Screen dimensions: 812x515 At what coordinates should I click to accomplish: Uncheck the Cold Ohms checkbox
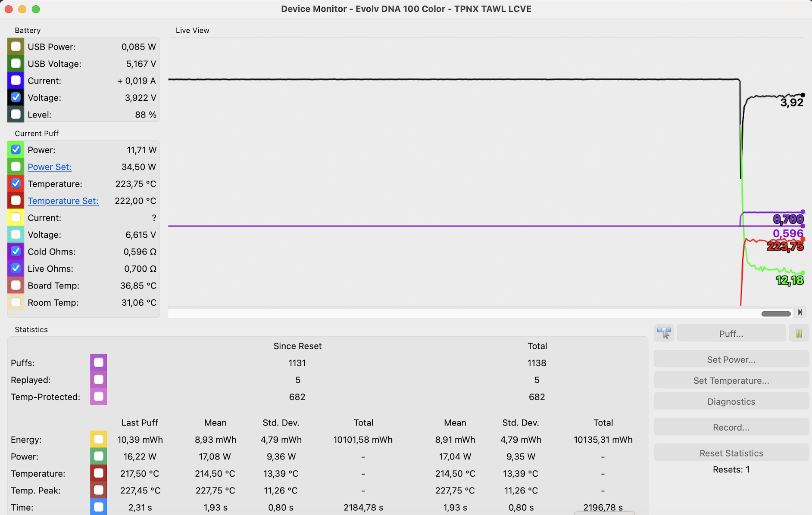click(16, 251)
